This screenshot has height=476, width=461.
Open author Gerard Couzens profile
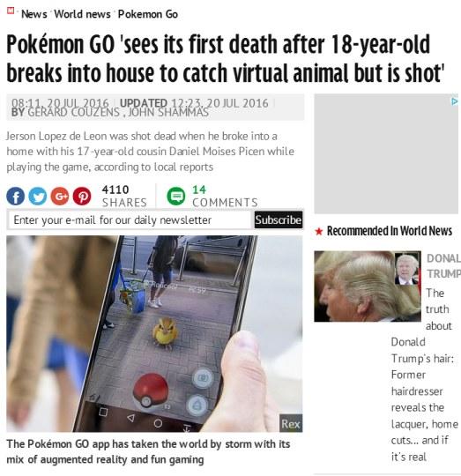coord(73,112)
